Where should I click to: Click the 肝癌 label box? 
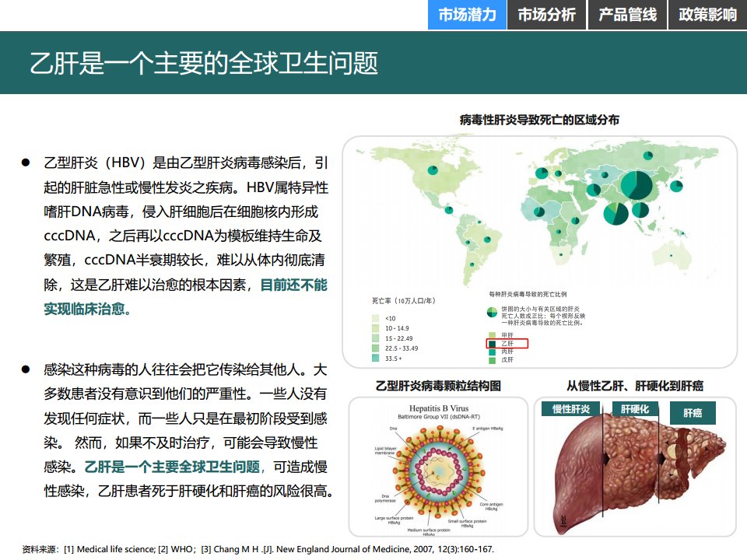[x=693, y=413]
